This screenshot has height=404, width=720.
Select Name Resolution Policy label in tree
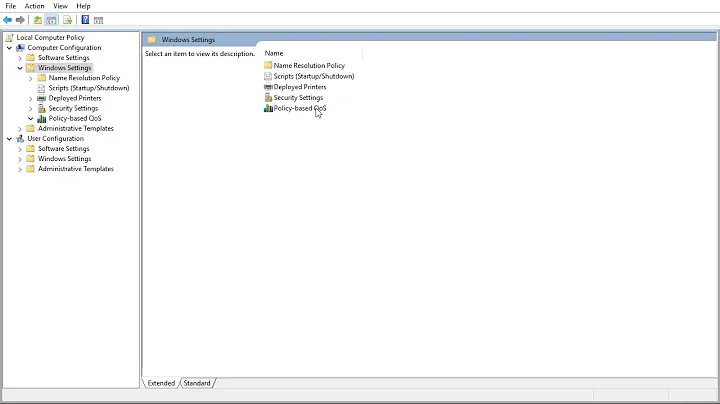click(84, 78)
